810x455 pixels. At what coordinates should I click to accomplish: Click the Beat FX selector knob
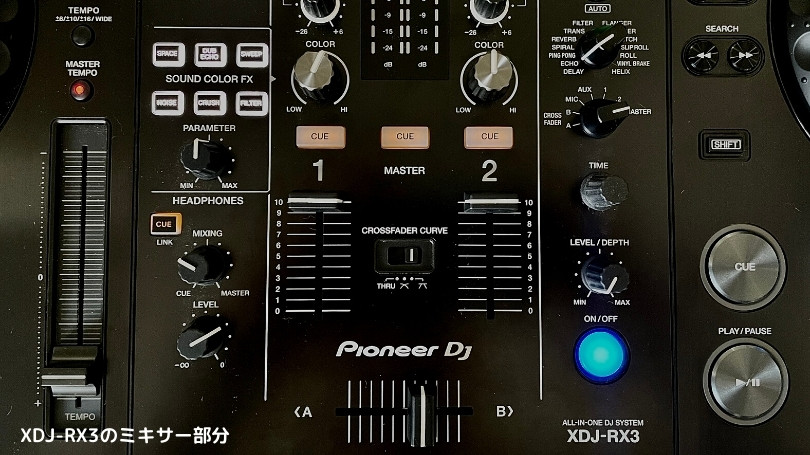pos(598,48)
